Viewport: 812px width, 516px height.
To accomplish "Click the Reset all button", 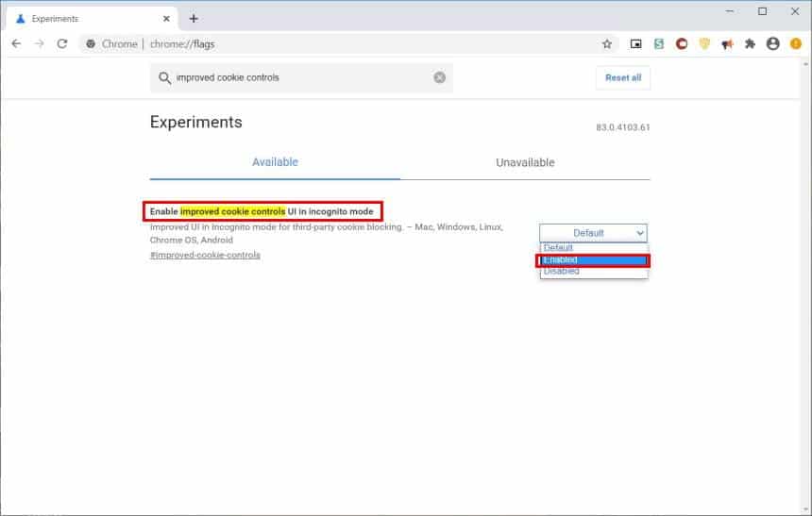I will pyautogui.click(x=623, y=77).
